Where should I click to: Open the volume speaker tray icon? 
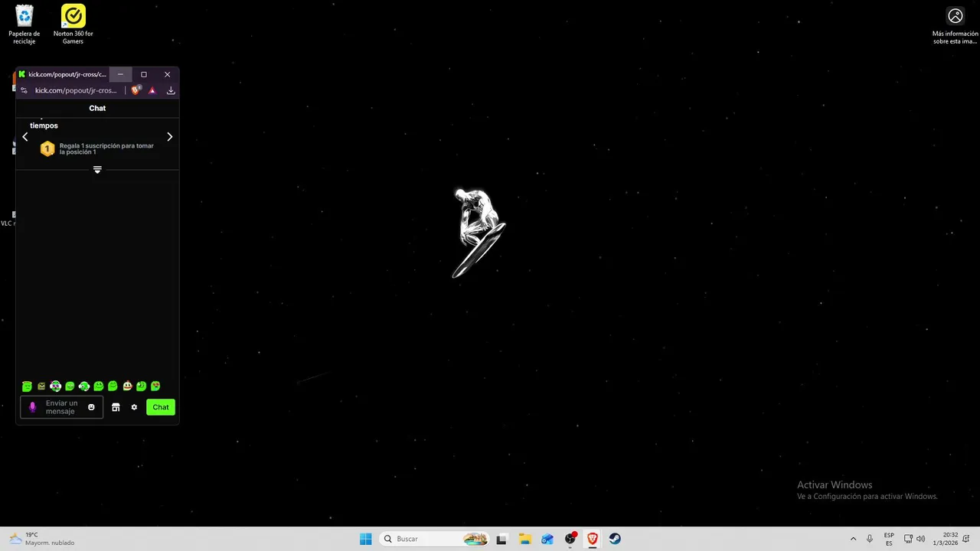click(x=920, y=539)
